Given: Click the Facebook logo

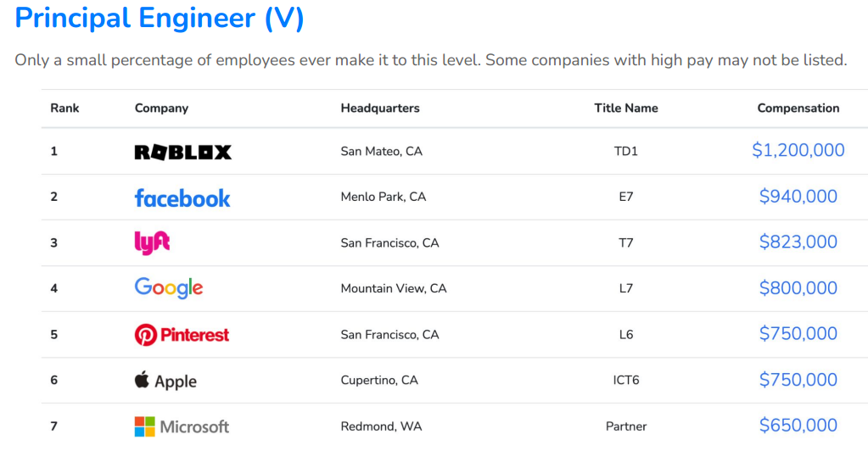Looking at the screenshot, I should 182,198.
